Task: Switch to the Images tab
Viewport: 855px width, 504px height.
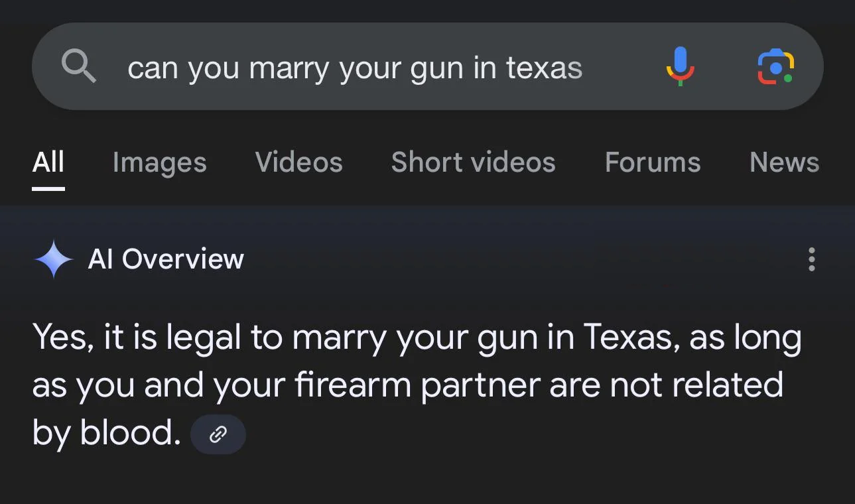Action: click(159, 162)
